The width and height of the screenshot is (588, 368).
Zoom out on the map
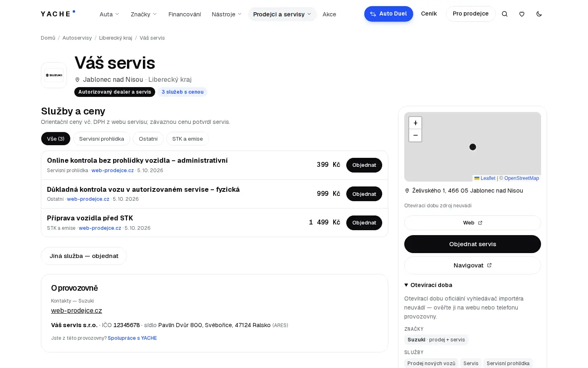(415, 135)
